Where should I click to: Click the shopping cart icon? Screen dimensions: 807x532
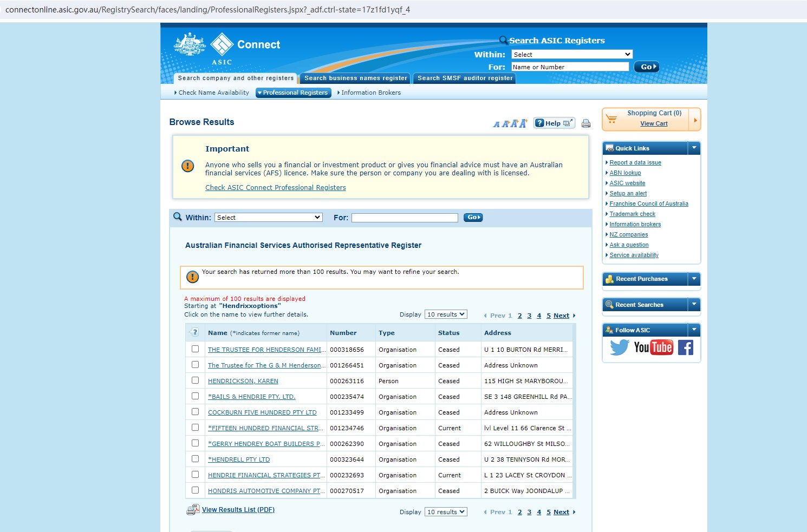pyautogui.click(x=611, y=119)
